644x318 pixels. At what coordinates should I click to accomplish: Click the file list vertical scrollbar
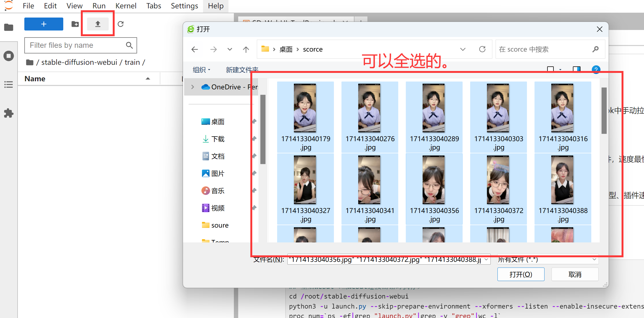[x=604, y=111]
